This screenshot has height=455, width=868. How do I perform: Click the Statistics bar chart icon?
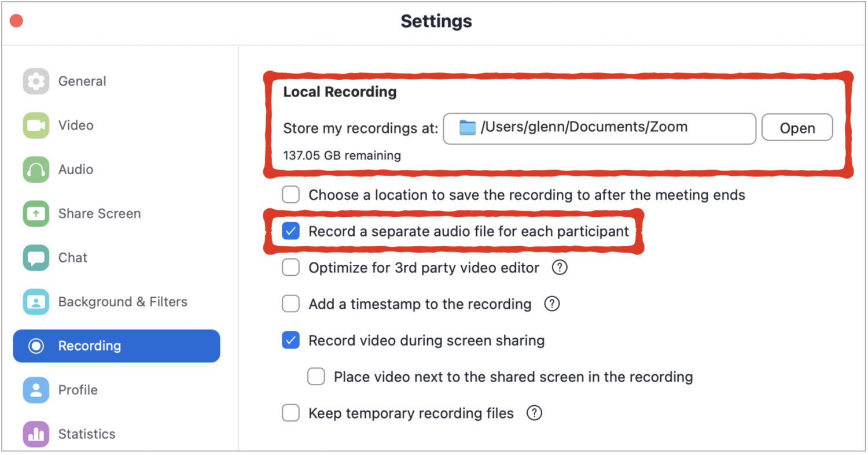pos(36,434)
